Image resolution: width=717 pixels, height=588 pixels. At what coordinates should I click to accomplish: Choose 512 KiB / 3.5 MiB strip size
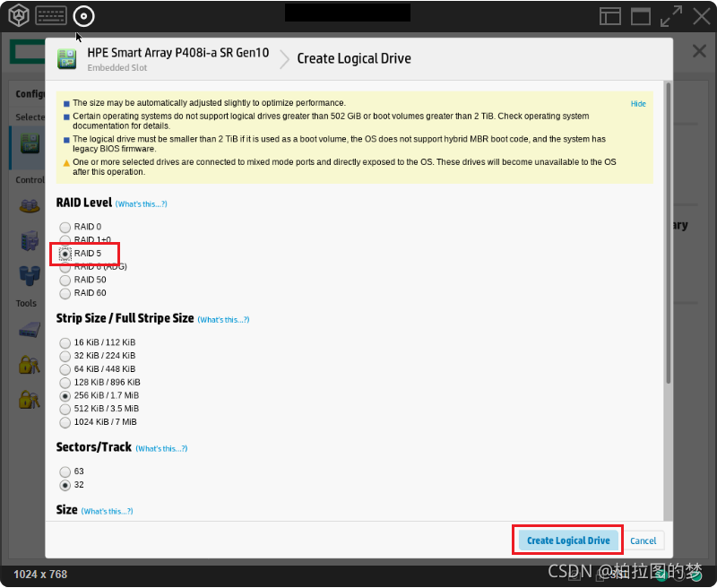(x=65, y=410)
